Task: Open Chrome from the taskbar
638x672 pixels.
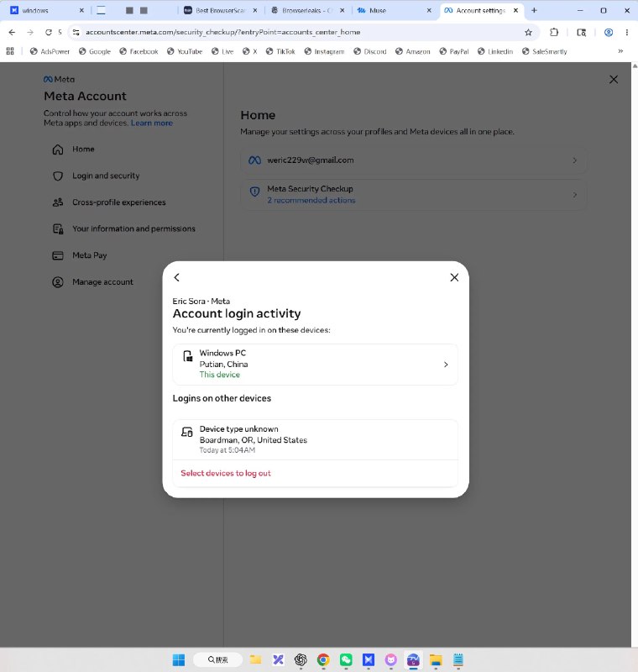Action: pyautogui.click(x=323, y=659)
